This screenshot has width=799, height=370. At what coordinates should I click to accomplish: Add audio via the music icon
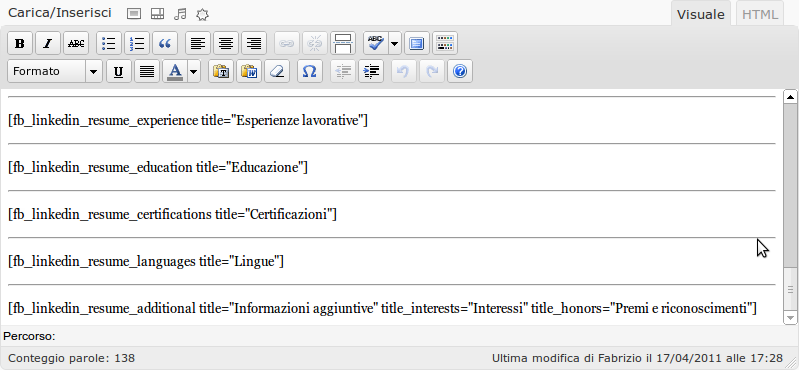180,14
